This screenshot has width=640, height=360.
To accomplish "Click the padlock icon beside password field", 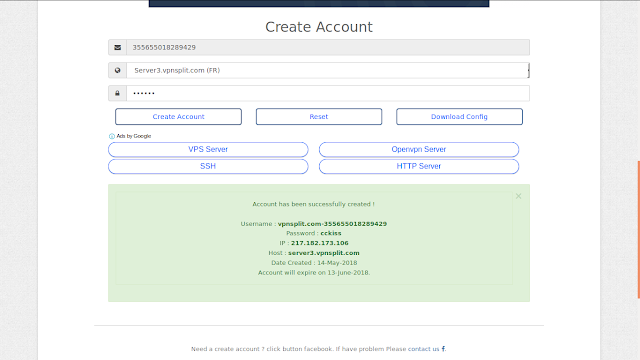I will 118,93.
